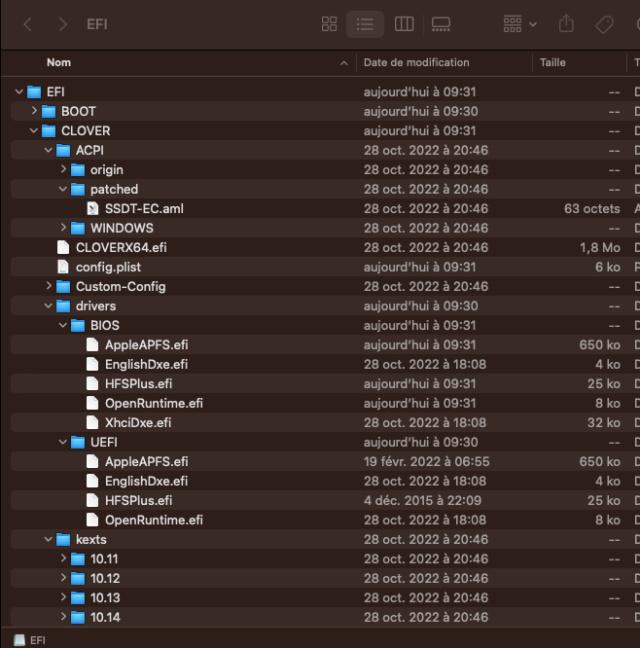The height and width of the screenshot is (648, 640).
Task: Select HFSPlus.efi in the BIOS folder
Action: 138,384
